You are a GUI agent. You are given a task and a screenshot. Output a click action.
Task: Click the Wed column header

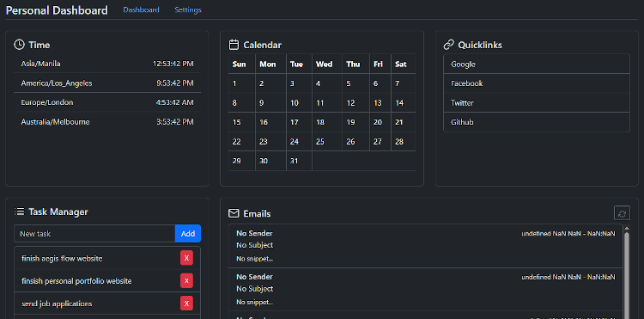pos(327,64)
